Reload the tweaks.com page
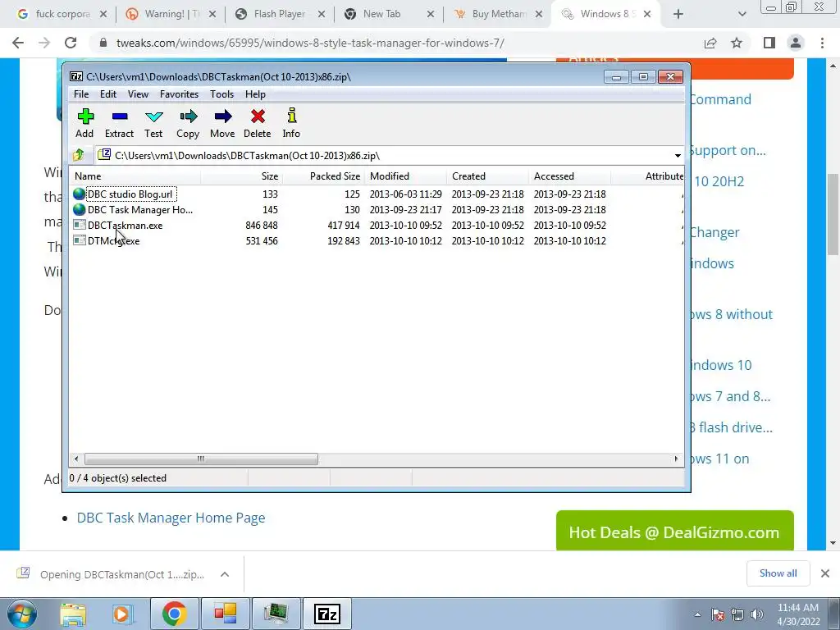 tap(71, 43)
